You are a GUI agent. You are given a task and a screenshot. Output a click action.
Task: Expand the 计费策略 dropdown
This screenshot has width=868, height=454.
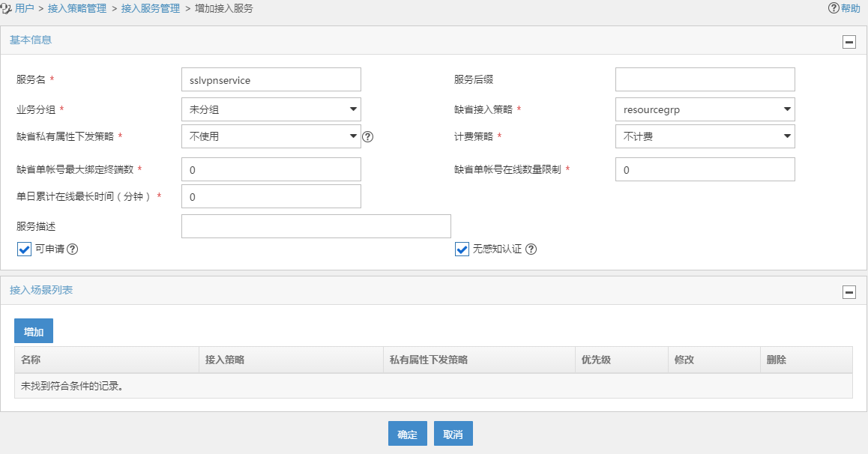[705, 136]
